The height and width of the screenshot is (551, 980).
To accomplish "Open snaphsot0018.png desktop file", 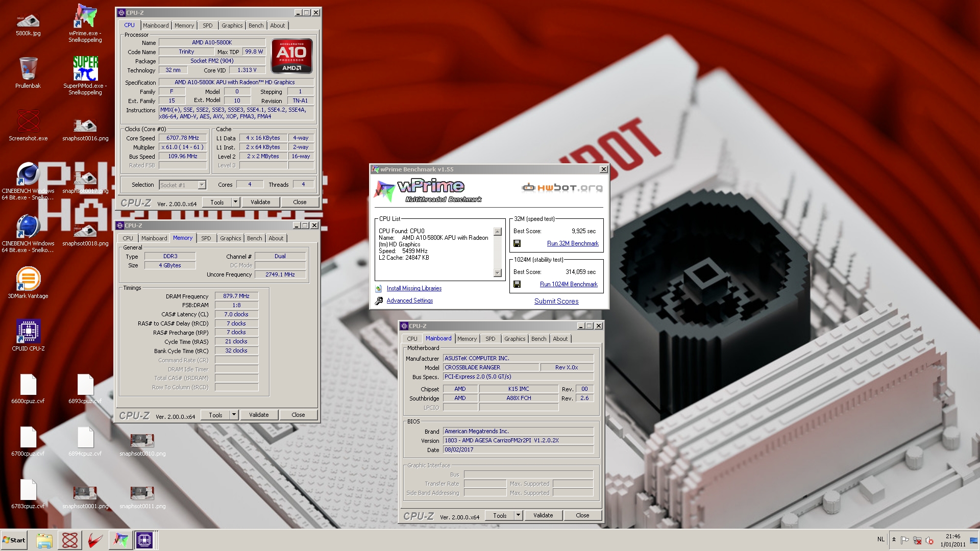I will [x=85, y=235].
